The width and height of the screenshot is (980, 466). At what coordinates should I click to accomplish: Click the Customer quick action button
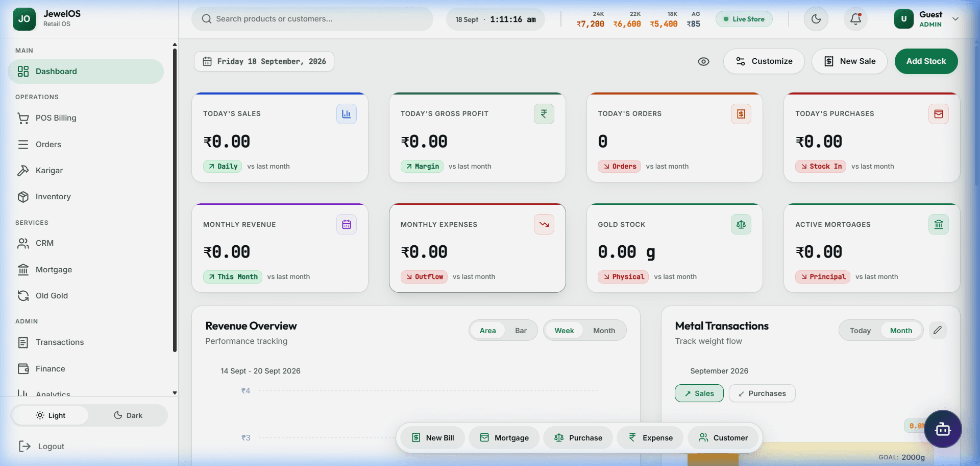(x=723, y=438)
